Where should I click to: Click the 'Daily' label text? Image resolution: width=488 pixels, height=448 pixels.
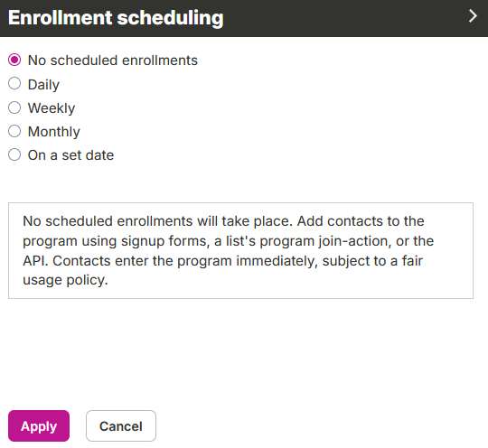coord(43,85)
